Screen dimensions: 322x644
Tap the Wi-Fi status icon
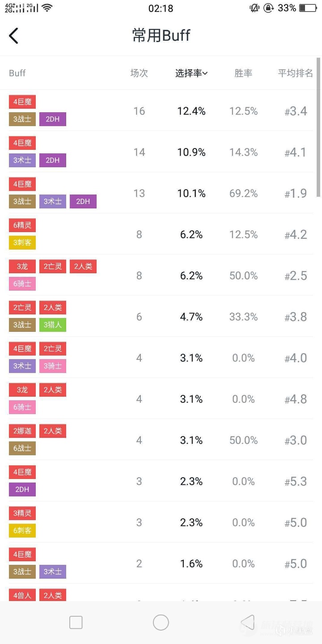47,8
